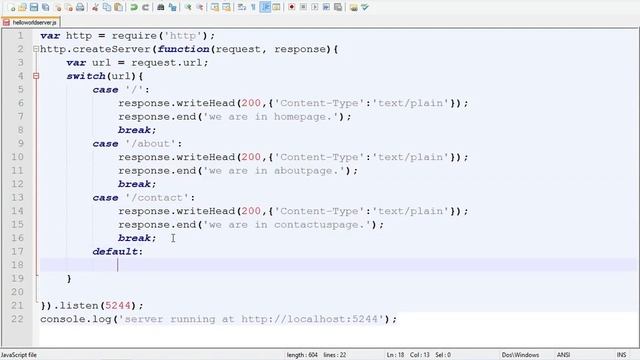Click 'console.log' on line 22
640x360 pixels.
pyautogui.click(x=76, y=319)
